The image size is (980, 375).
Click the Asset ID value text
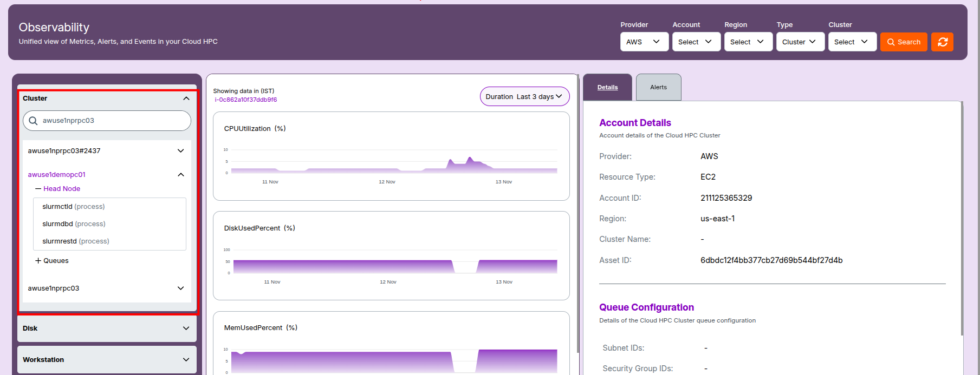(771, 260)
